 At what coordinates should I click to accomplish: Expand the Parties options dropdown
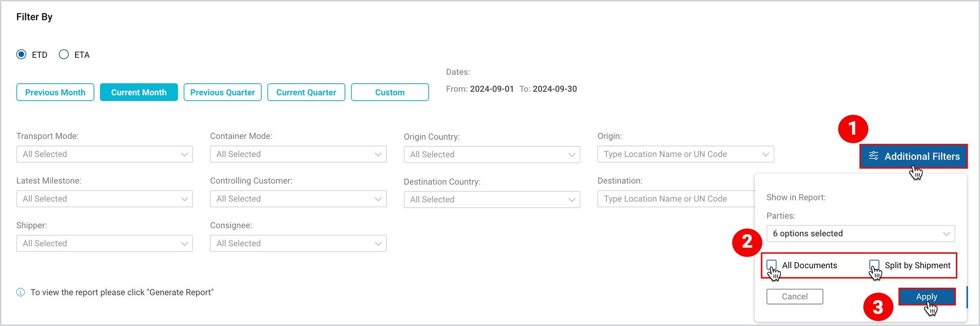(x=861, y=234)
